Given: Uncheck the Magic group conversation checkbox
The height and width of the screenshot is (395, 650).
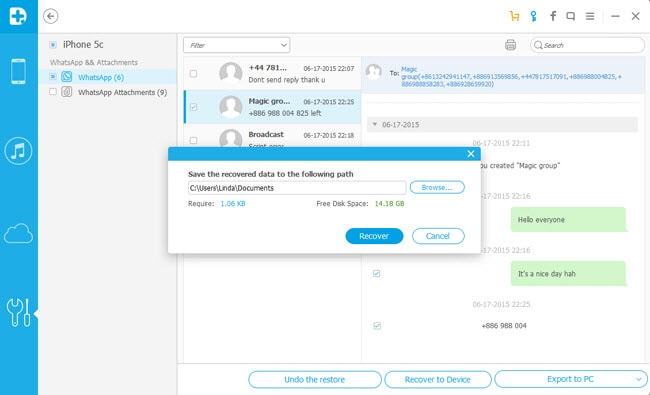Looking at the screenshot, I should pyautogui.click(x=193, y=107).
